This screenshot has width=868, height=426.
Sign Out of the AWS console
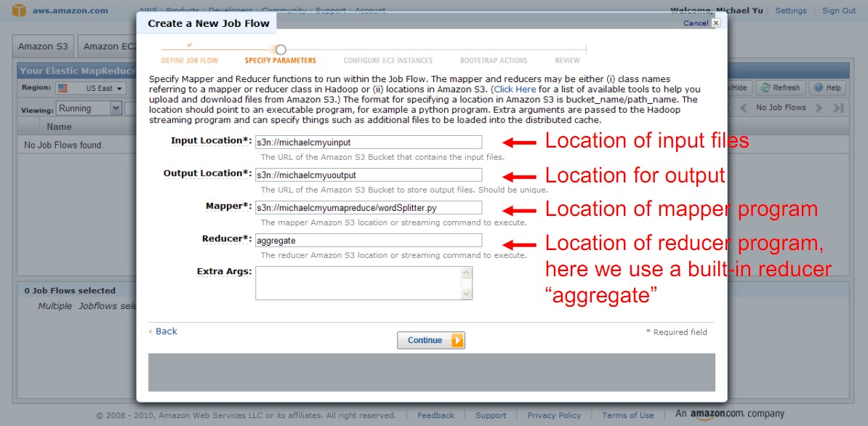coord(839,10)
